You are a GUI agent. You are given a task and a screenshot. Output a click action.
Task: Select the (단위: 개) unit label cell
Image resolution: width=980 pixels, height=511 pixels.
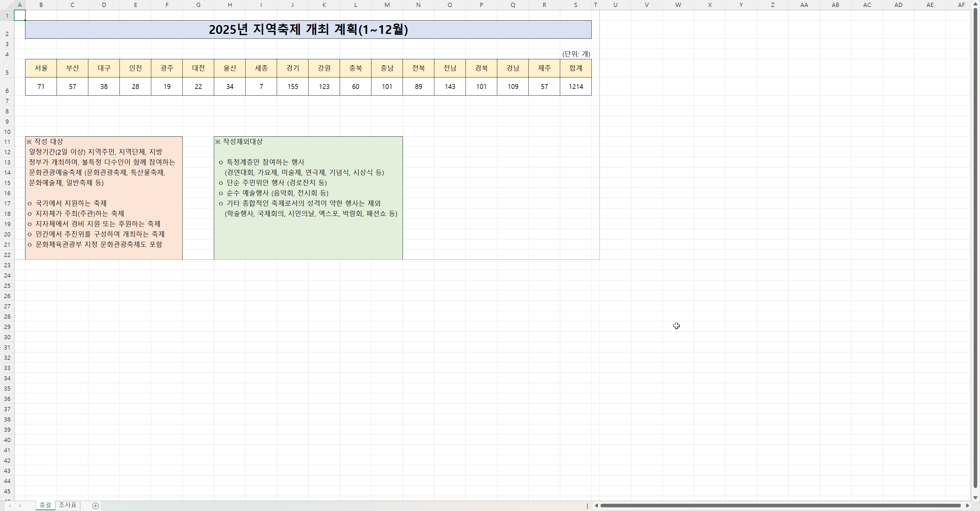click(x=576, y=54)
